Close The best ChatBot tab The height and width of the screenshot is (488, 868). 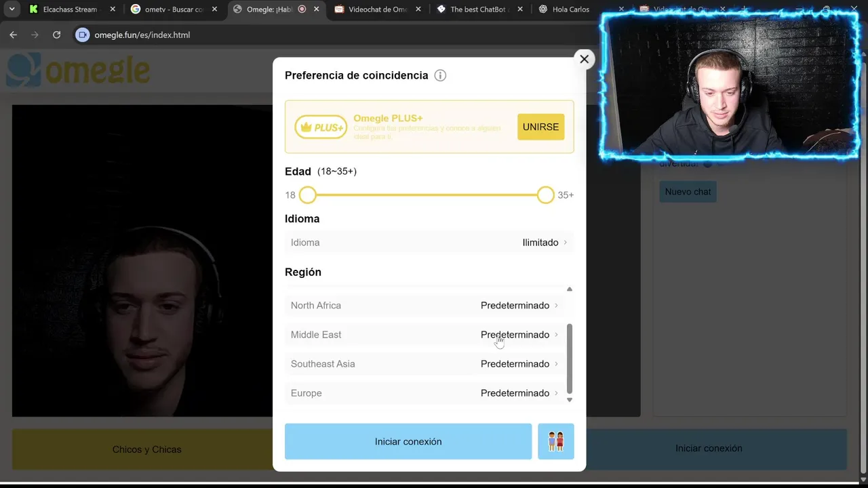(519, 9)
